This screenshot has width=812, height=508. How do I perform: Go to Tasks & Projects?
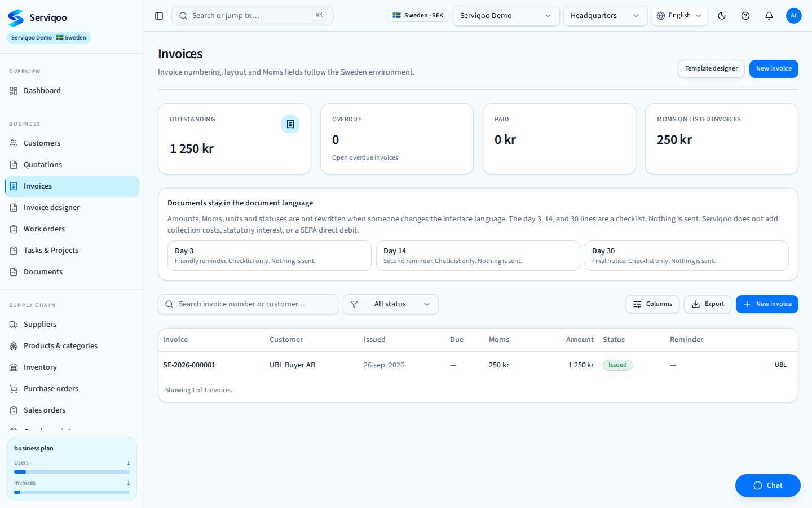tap(72, 251)
